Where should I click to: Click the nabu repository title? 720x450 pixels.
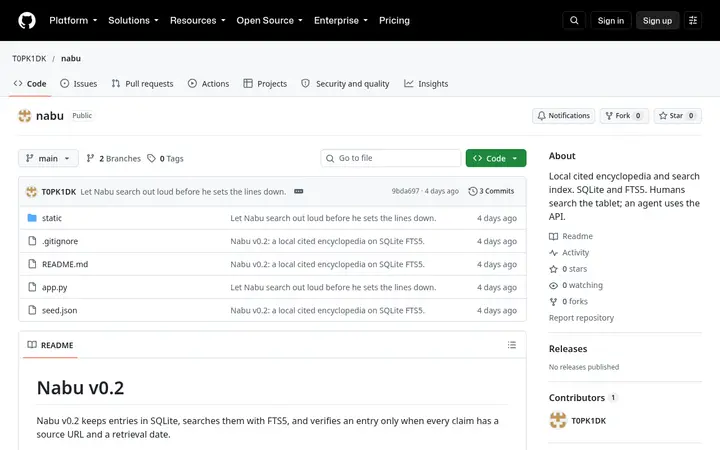[x=50, y=116]
